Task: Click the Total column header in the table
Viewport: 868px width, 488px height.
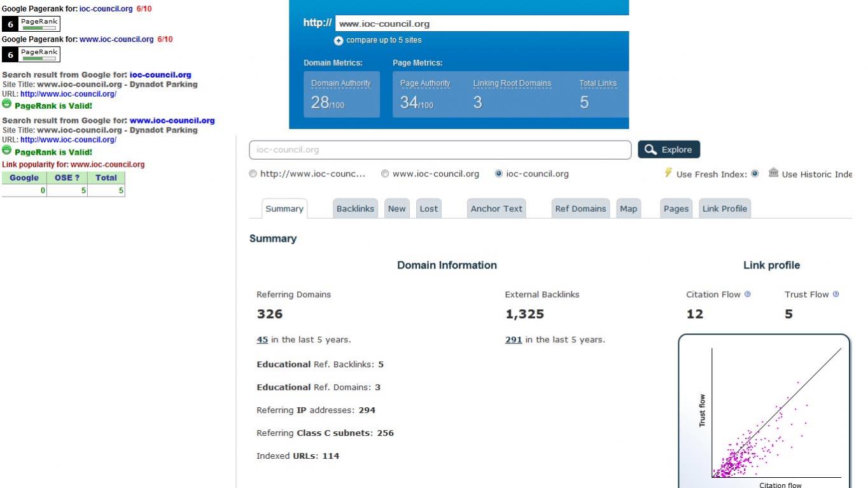Action: tap(106, 178)
